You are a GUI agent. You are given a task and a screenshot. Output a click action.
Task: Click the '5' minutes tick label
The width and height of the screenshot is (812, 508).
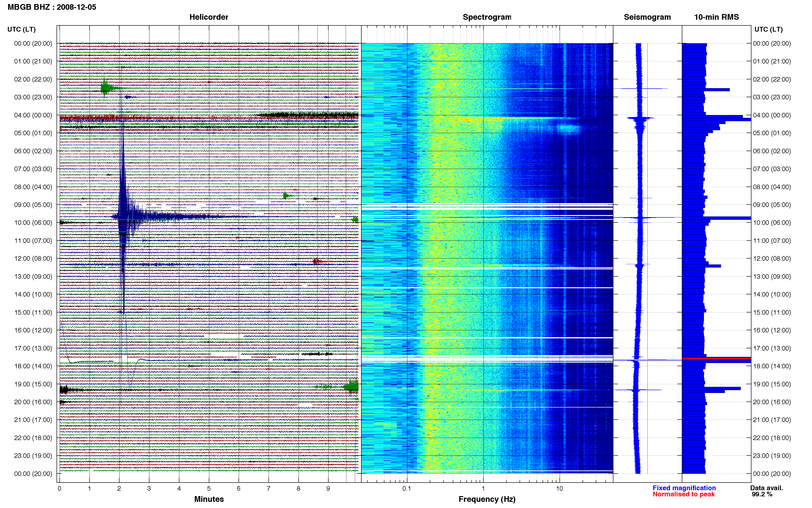[209, 489]
